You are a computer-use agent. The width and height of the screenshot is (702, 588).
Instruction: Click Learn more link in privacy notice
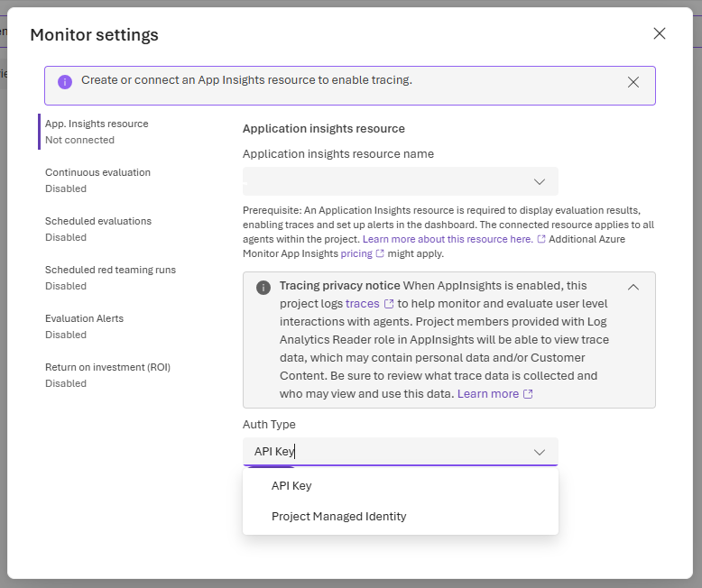(x=488, y=394)
